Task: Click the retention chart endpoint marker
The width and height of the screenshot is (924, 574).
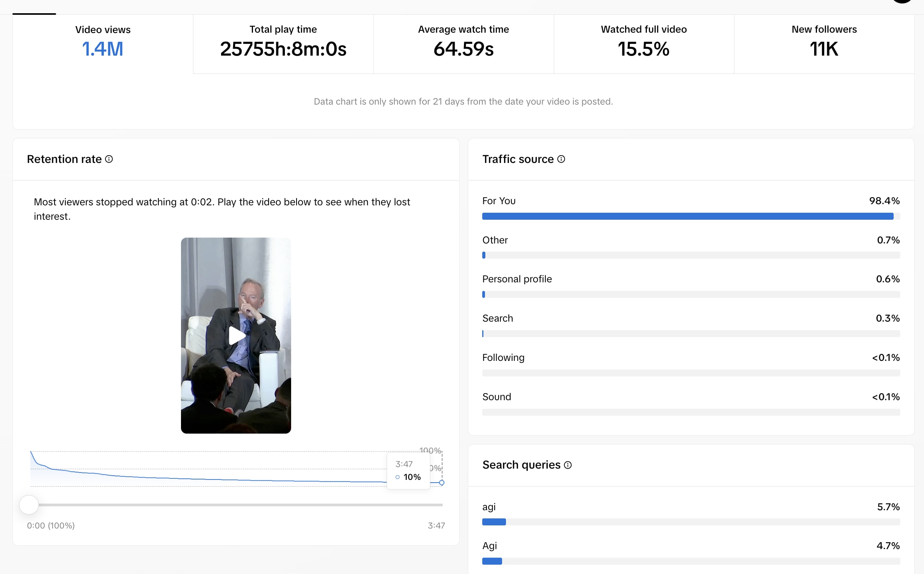Action: click(441, 483)
